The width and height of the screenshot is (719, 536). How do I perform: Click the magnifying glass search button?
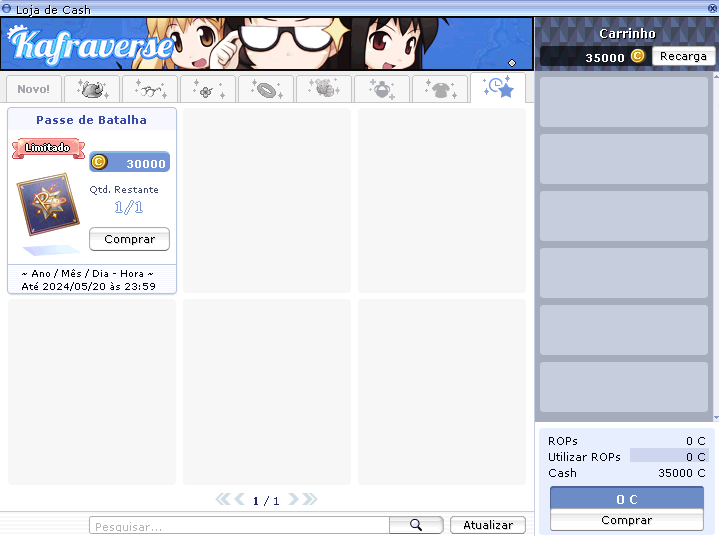pyautogui.click(x=417, y=525)
